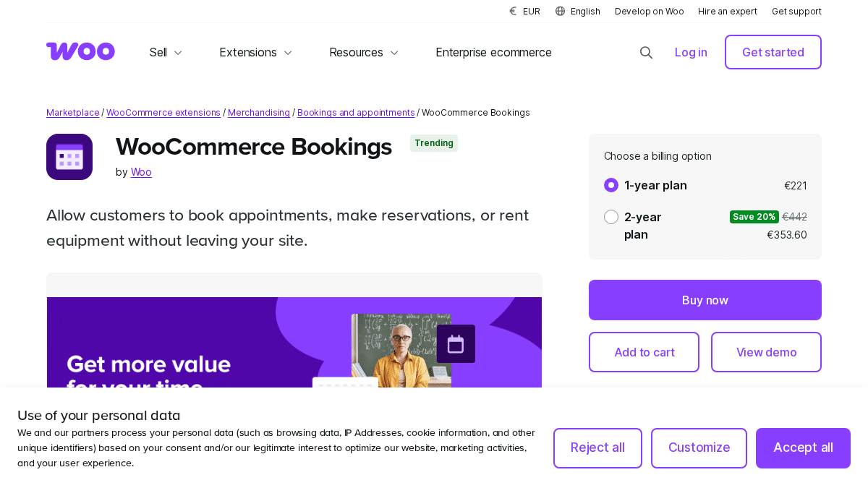Click 'Choose a billing option' text
The image size is (868, 488).
(658, 156)
